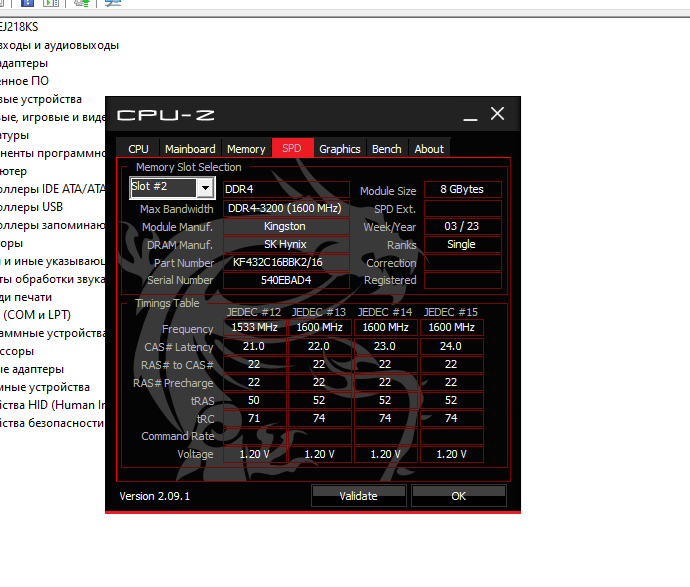Image resolution: width=690 pixels, height=587 pixels.
Task: Click the DDR4 memory type field
Action: pos(286,189)
